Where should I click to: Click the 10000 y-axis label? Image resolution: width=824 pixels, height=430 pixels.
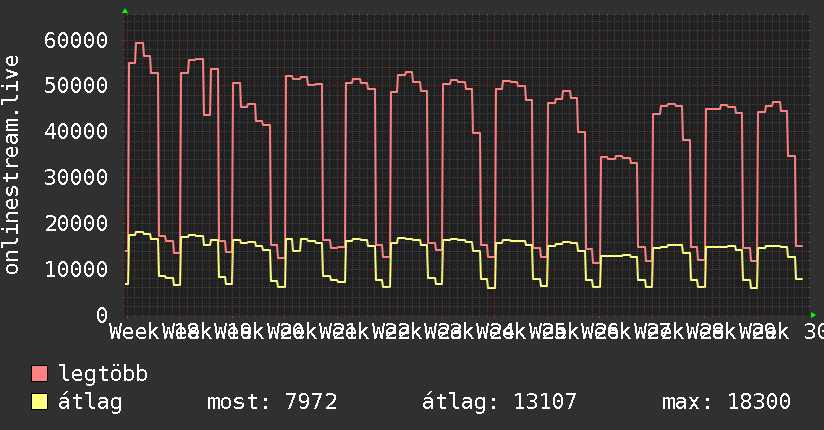76,269
